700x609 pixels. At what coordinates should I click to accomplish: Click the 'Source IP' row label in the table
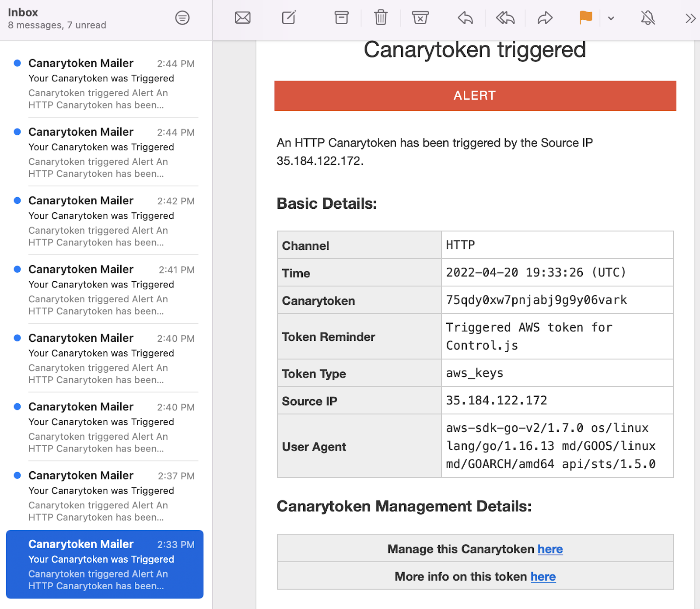[x=309, y=401]
